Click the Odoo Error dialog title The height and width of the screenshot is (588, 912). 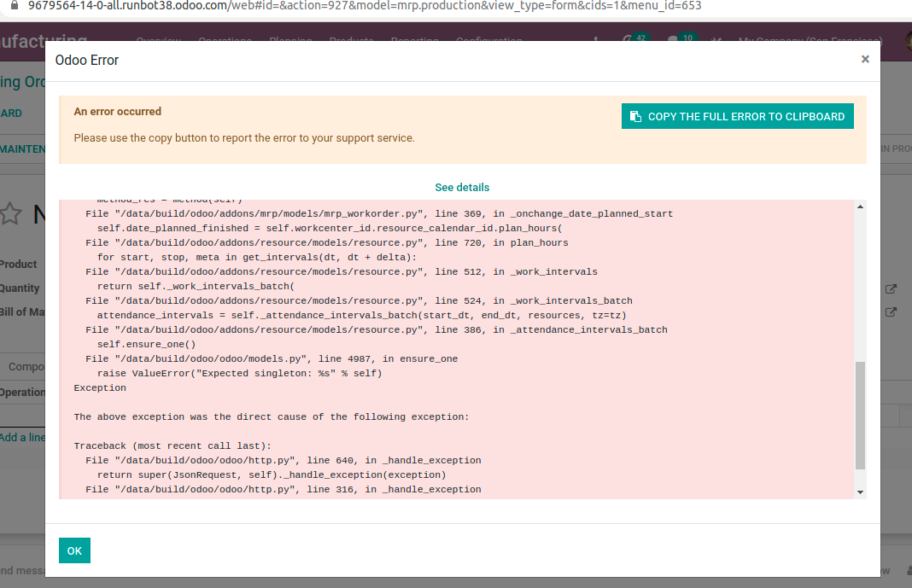point(86,60)
